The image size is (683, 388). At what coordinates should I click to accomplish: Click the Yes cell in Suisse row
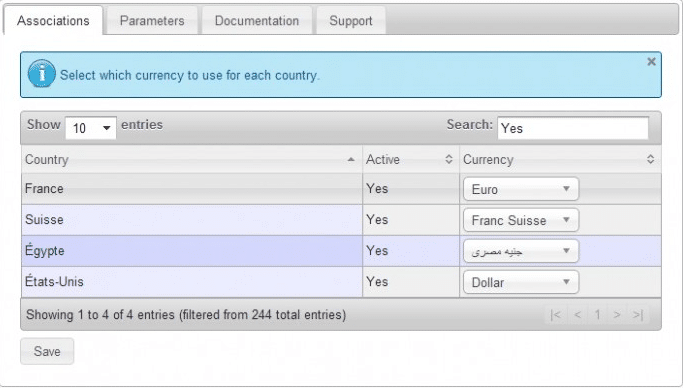411,220
